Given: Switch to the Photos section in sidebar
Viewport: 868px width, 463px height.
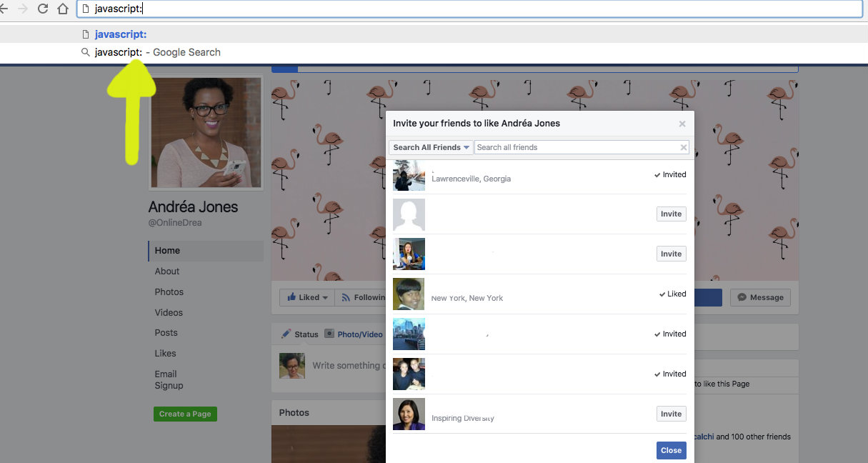Looking at the screenshot, I should [169, 292].
